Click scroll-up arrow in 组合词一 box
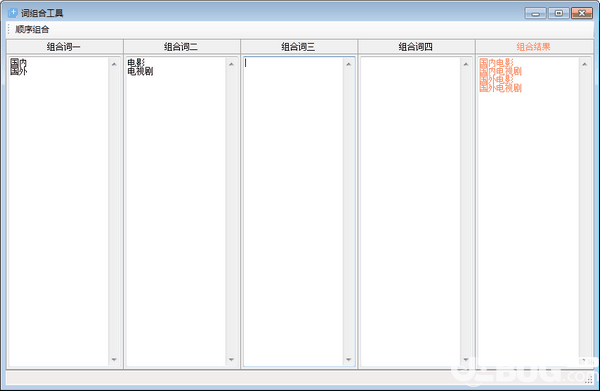The height and width of the screenshot is (391, 600). click(x=114, y=64)
